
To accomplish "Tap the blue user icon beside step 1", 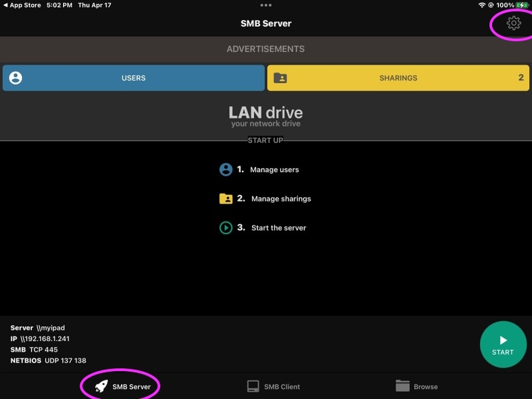I will click(225, 170).
